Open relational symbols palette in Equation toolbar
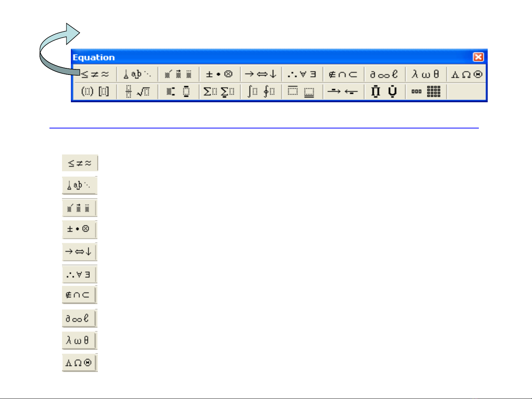This screenshot has width=532, height=399. pyautogui.click(x=95, y=74)
